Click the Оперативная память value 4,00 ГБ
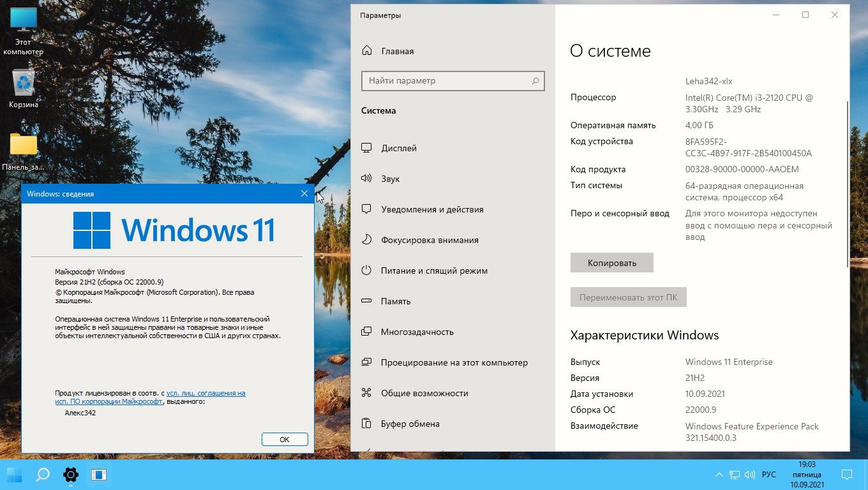The width and height of the screenshot is (868, 490). pos(700,125)
